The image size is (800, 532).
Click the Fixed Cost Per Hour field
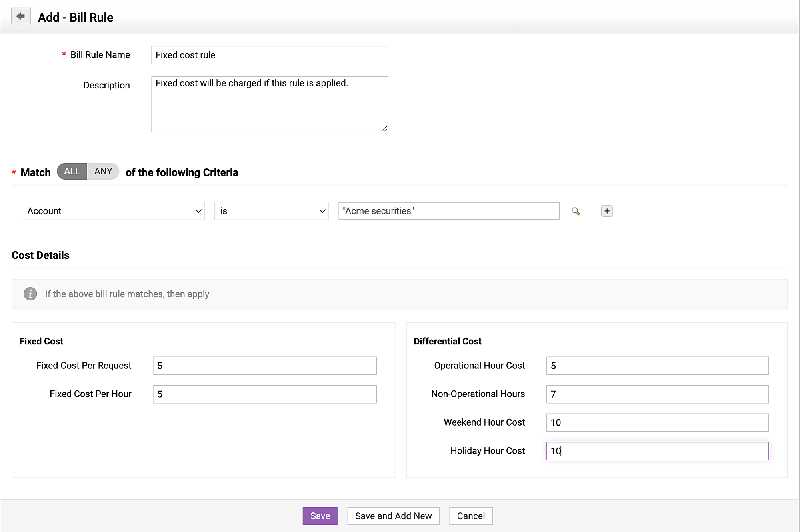point(264,394)
